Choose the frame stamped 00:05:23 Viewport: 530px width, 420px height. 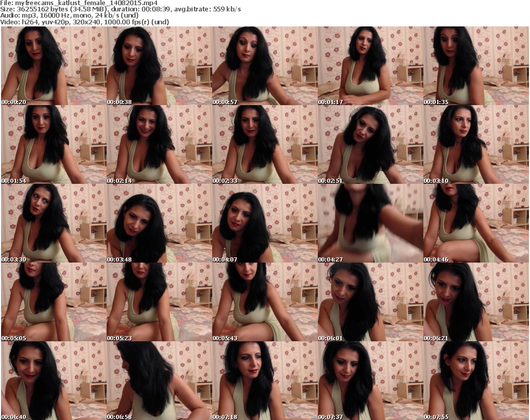tap(159, 302)
